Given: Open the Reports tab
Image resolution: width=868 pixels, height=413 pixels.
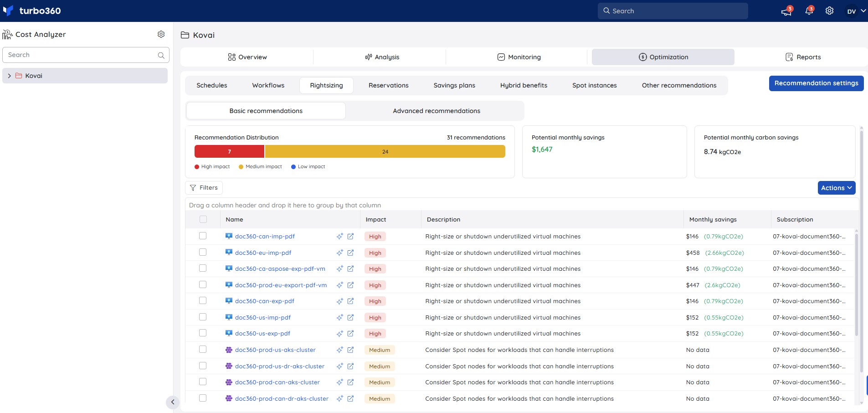Looking at the screenshot, I should [803, 57].
